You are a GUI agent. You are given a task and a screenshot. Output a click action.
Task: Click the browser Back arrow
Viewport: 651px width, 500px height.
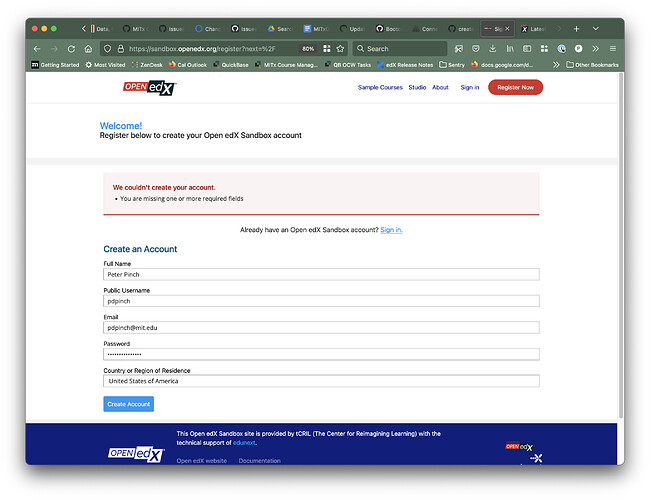[37, 49]
